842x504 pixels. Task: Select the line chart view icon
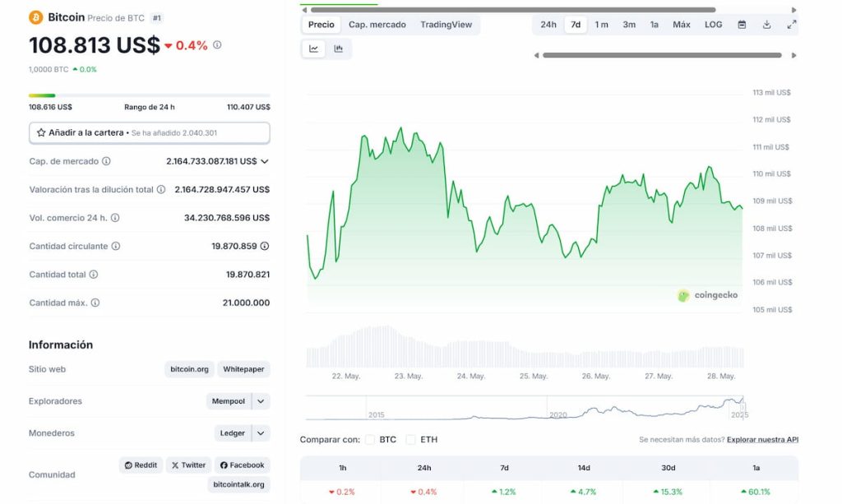click(x=313, y=49)
